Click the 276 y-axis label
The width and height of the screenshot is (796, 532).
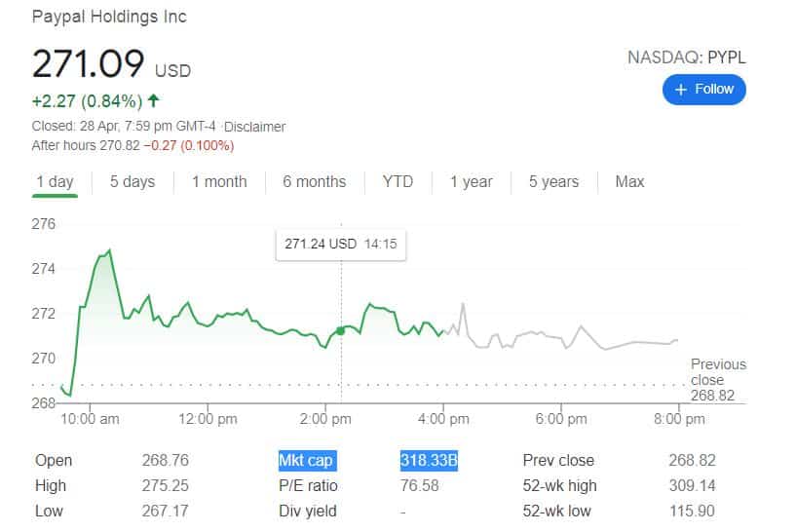click(x=43, y=224)
